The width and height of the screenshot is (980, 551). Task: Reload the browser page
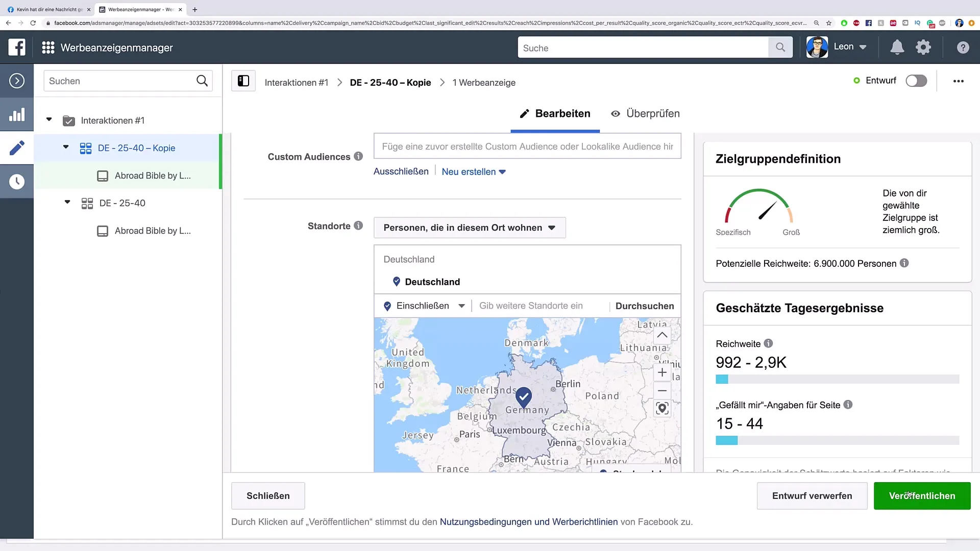click(33, 23)
